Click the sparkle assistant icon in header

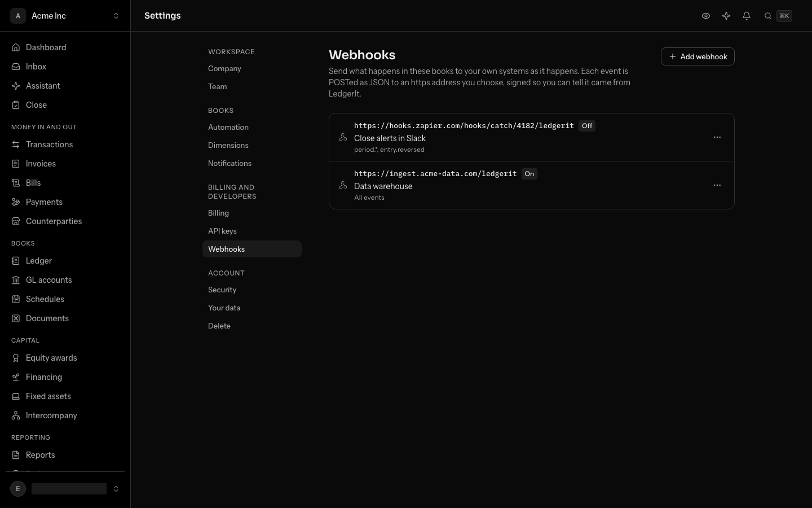[726, 16]
